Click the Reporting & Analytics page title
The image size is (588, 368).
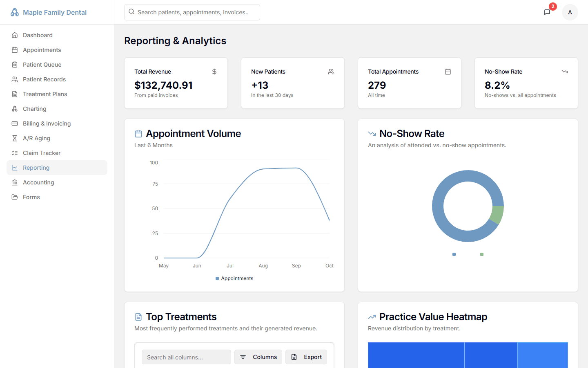tap(175, 41)
